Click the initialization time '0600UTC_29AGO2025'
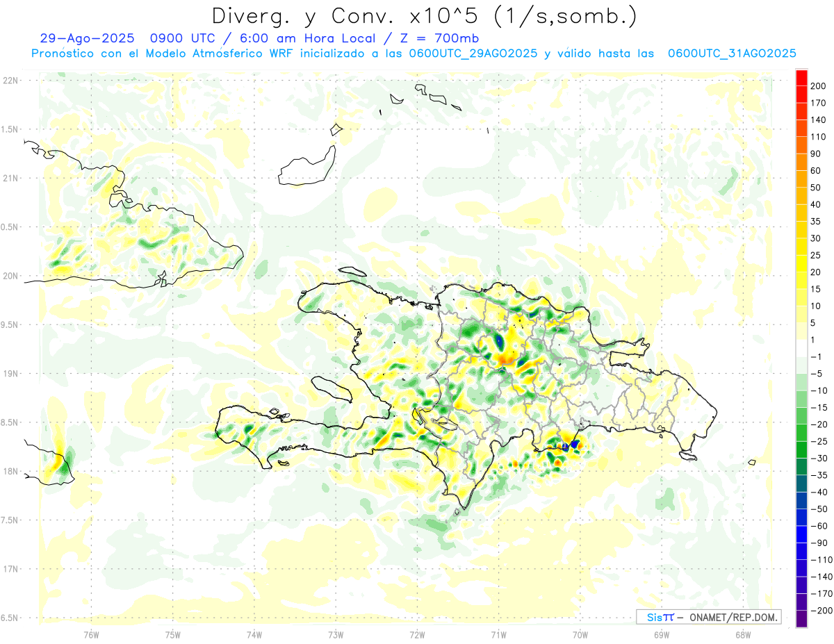Viewport: 834px width, 644px height. click(x=473, y=53)
